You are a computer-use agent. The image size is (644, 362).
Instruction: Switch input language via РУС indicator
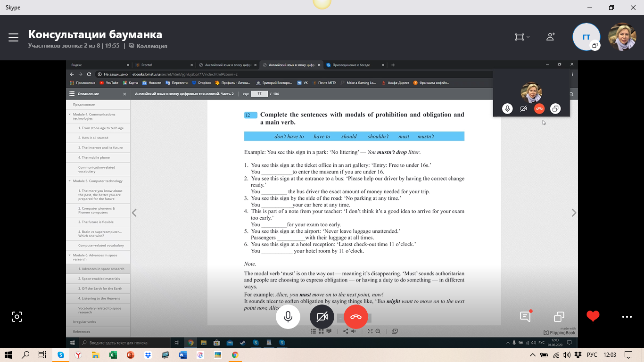point(591,355)
